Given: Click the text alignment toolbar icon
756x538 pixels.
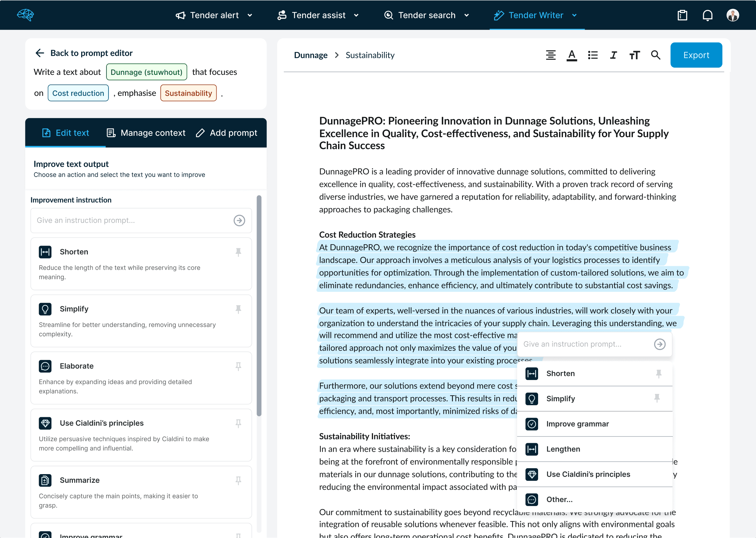Looking at the screenshot, I should (551, 55).
